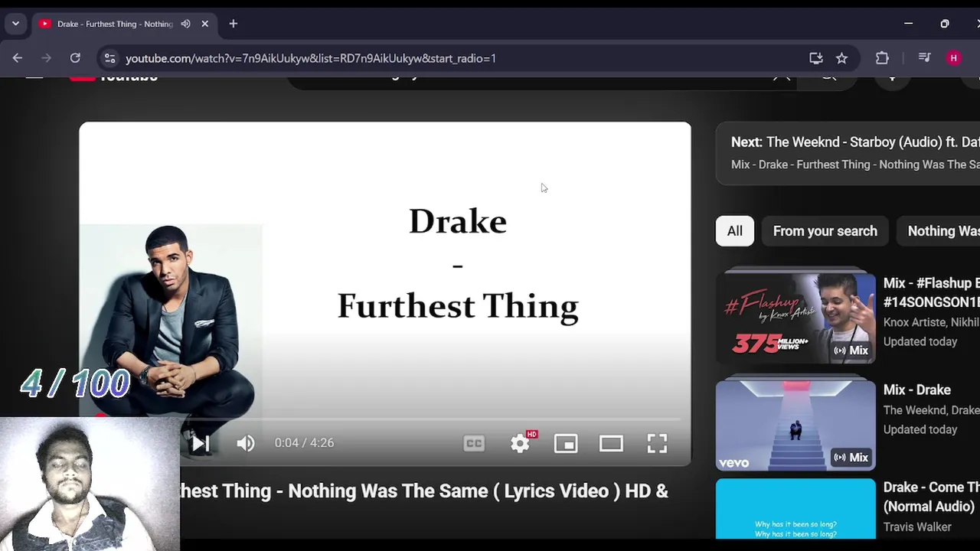Image resolution: width=980 pixels, height=551 pixels.
Task: Go back in the browser
Action: 18,58
